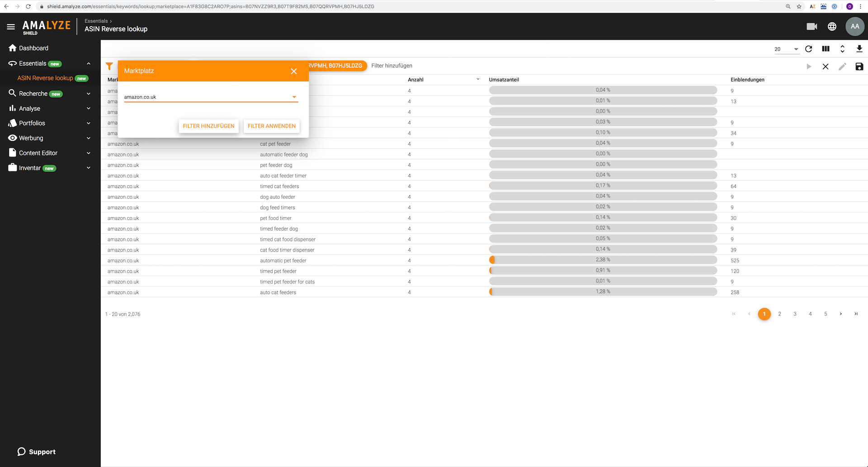The height and width of the screenshot is (467, 868).
Task: Open browser three-dot menu
Action: (861, 6)
